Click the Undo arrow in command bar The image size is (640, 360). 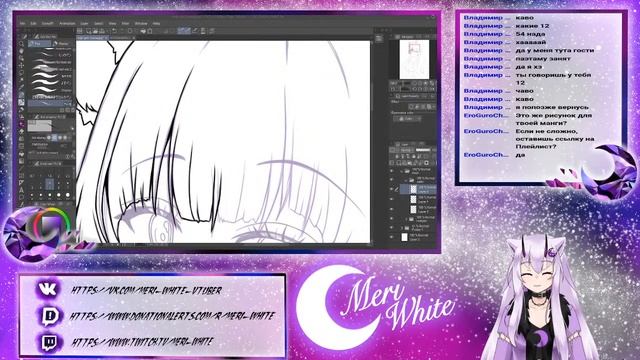click(114, 31)
